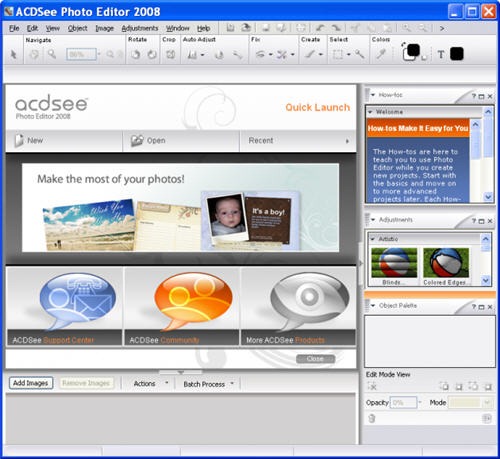Select the Text tool
The image size is (500, 459).
(x=441, y=54)
